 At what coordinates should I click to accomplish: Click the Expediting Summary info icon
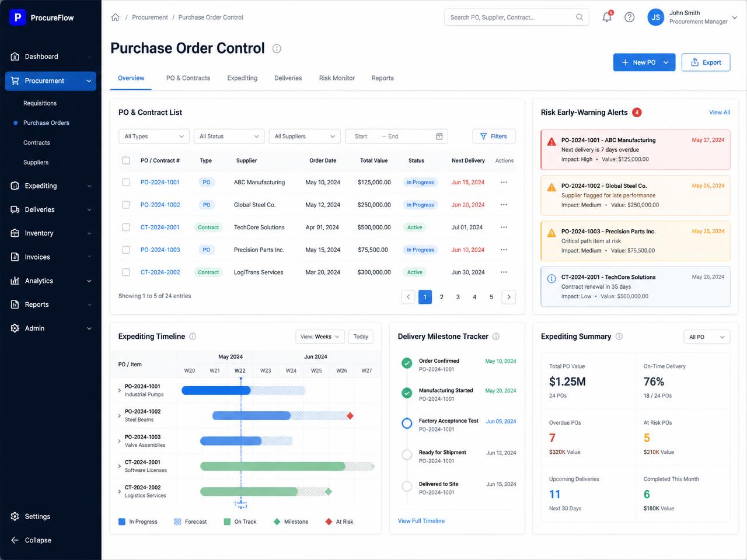click(x=619, y=336)
